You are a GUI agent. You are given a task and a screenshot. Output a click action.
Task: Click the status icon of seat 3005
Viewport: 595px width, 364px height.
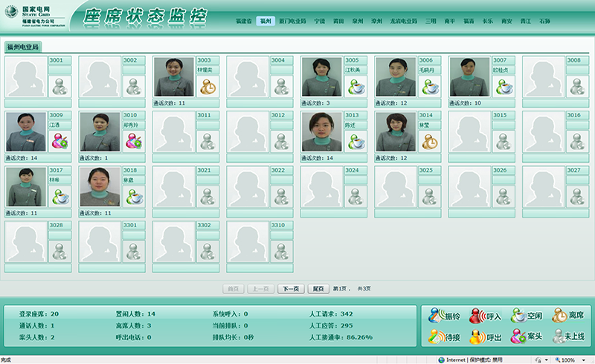pyautogui.click(x=356, y=87)
